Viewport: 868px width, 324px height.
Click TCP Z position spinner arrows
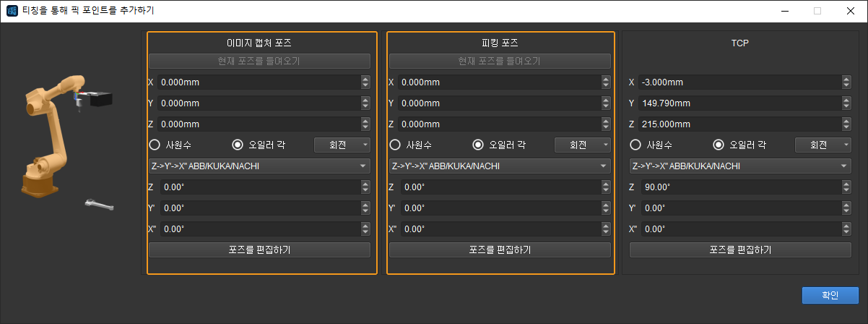(x=847, y=124)
